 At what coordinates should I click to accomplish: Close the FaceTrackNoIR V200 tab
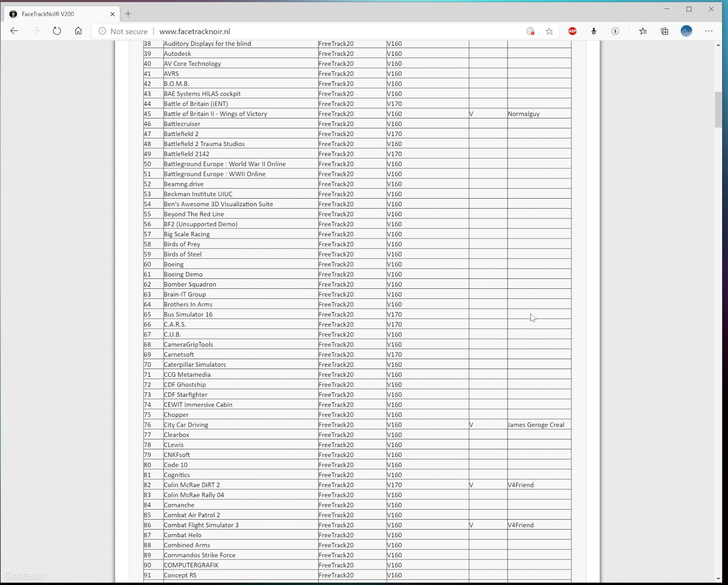click(x=112, y=14)
